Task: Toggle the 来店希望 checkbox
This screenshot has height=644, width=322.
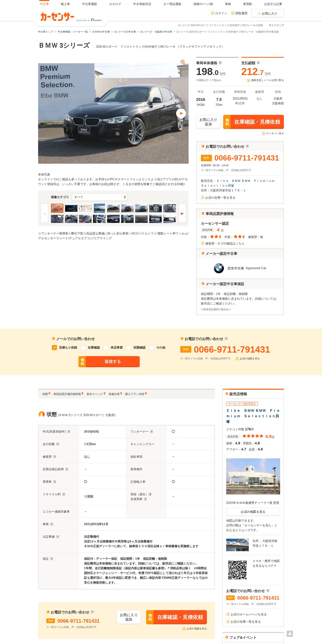Action: pos(106,348)
